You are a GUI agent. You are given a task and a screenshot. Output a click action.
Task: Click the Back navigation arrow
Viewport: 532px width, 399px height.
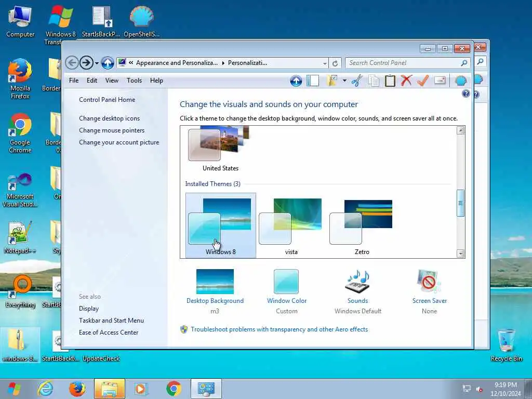[72, 63]
